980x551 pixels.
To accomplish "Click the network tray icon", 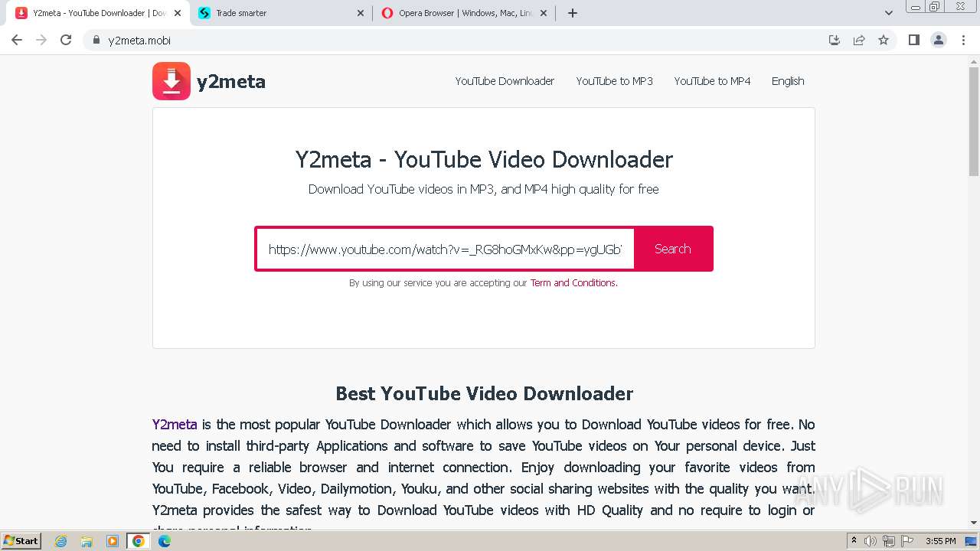I will click(889, 541).
